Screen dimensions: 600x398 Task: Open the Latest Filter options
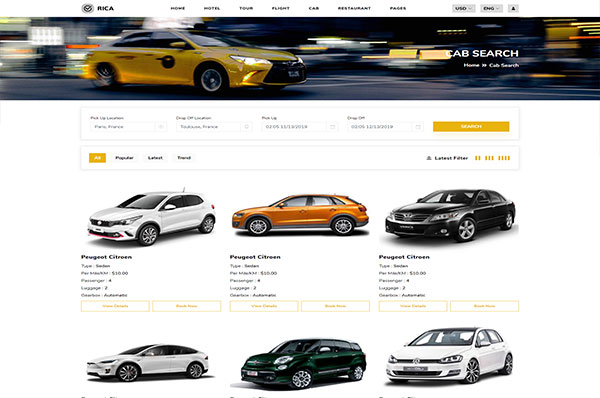click(x=447, y=158)
